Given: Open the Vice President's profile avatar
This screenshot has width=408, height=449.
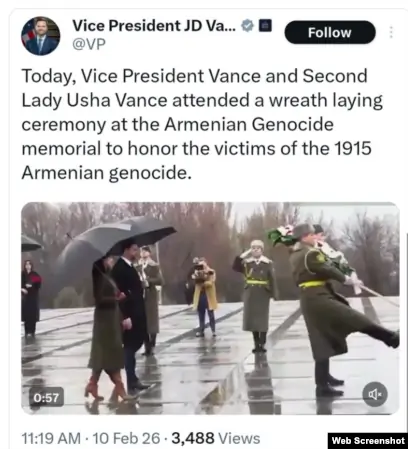Looking at the screenshot, I should [x=41, y=36].
